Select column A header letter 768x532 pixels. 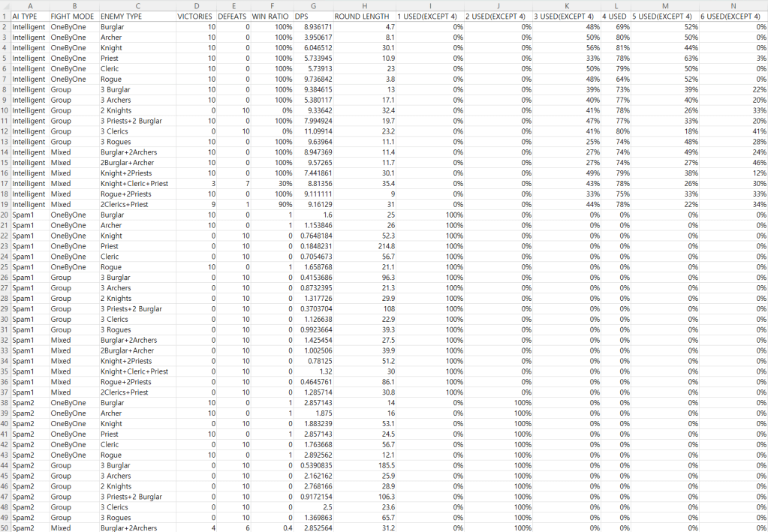[29, 5]
